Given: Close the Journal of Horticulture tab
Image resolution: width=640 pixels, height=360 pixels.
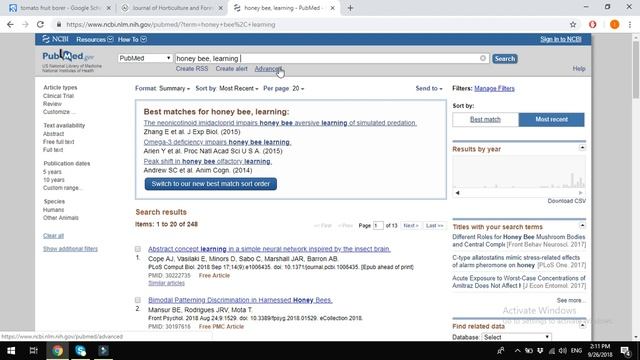Looking at the screenshot, I should [x=220, y=8].
